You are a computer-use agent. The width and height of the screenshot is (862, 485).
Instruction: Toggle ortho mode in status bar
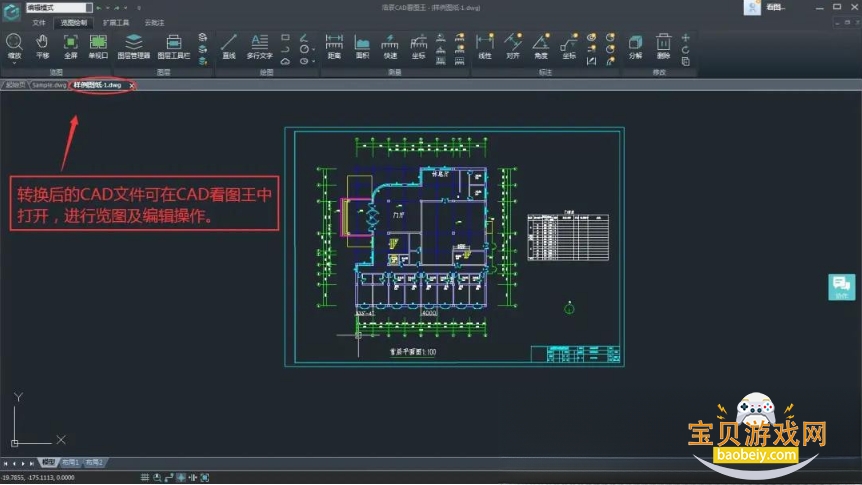(x=169, y=477)
